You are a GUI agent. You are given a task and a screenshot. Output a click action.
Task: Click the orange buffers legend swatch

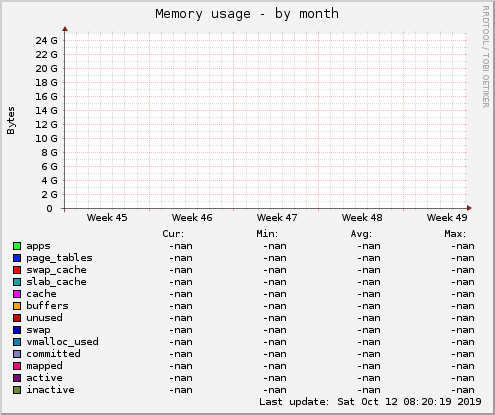pos(17,306)
